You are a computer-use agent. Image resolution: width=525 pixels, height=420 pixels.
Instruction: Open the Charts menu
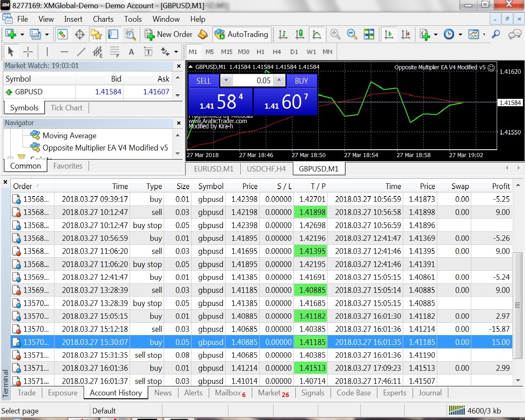(x=103, y=19)
